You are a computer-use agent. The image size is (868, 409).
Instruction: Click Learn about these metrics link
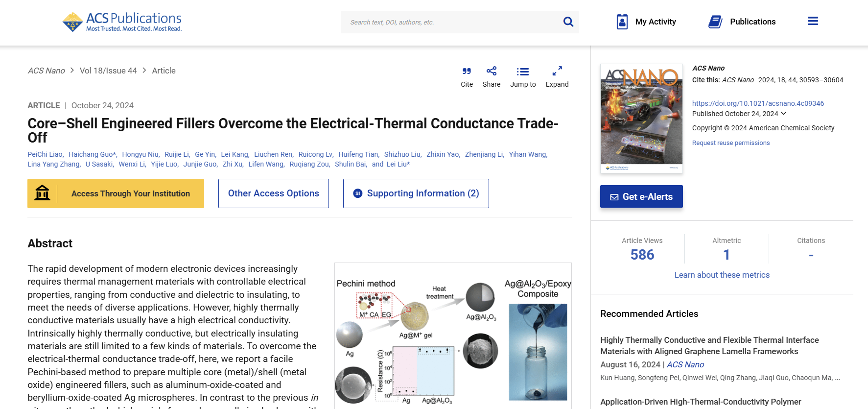pos(722,275)
